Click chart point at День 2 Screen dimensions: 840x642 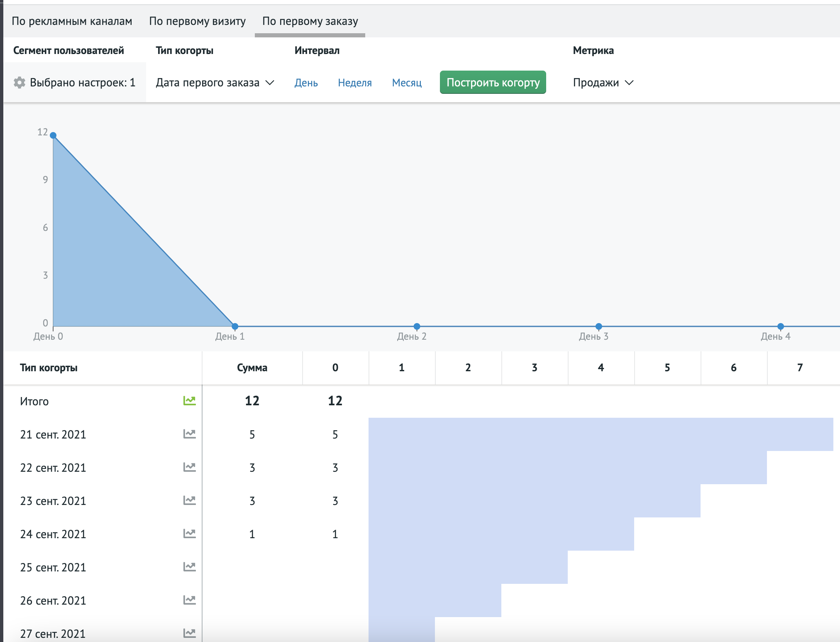click(x=417, y=326)
